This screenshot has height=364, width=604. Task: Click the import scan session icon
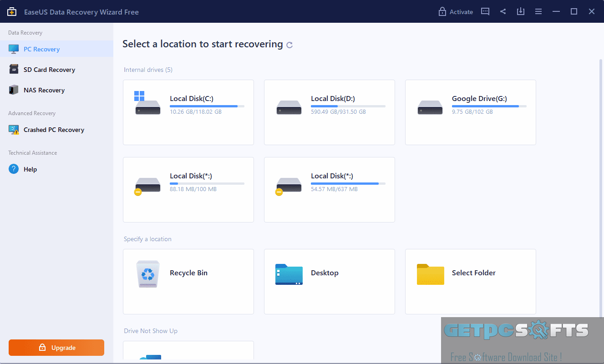point(521,11)
